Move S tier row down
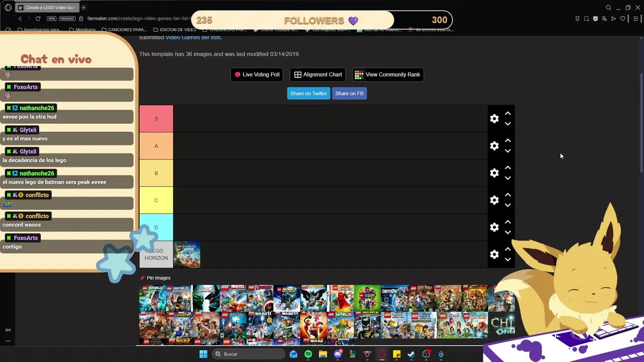This screenshot has height=362, width=644. tap(508, 124)
